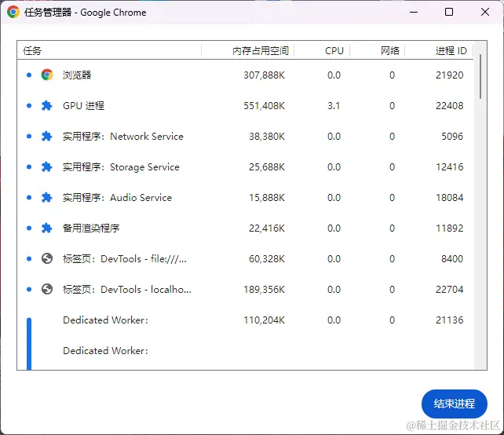This screenshot has width=504, height=435.
Task: Click process ID 22408
Action: (449, 106)
